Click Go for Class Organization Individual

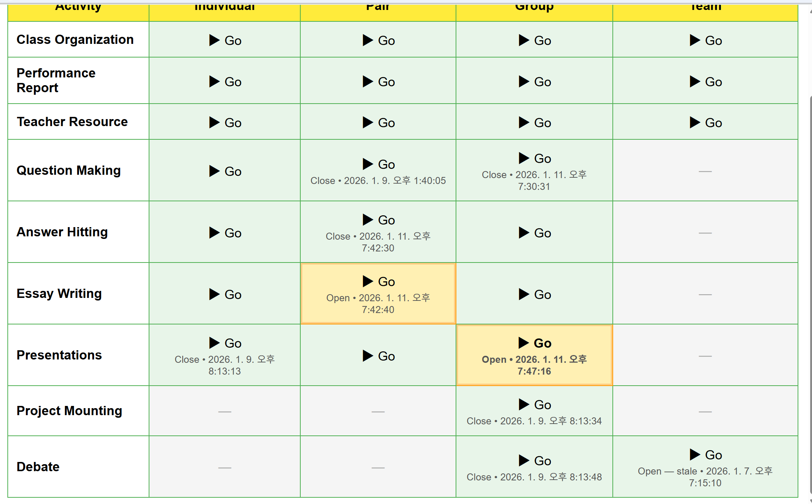[x=225, y=40]
